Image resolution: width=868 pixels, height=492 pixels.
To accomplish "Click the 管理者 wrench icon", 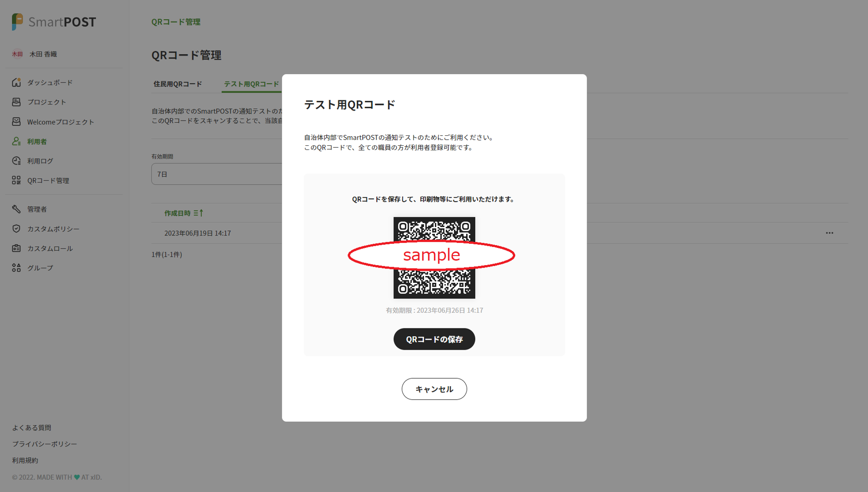I will coord(16,209).
